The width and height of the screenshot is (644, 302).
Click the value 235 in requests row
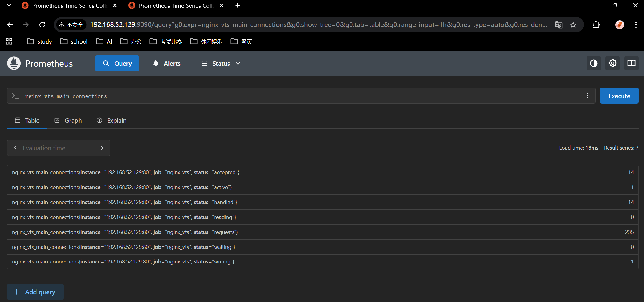[629, 232]
